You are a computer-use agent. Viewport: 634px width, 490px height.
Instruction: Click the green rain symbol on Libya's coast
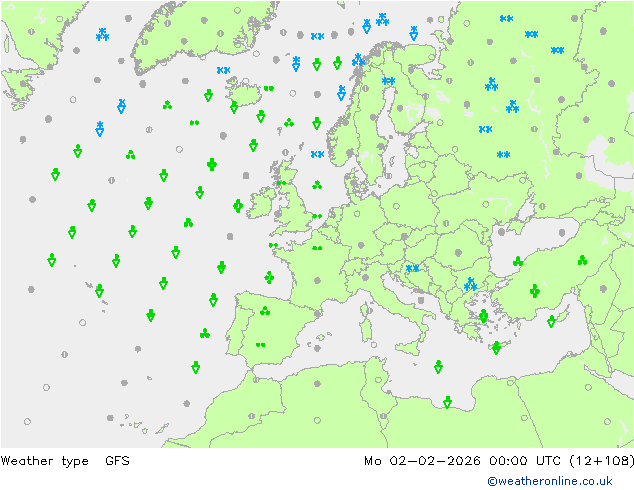click(x=447, y=402)
